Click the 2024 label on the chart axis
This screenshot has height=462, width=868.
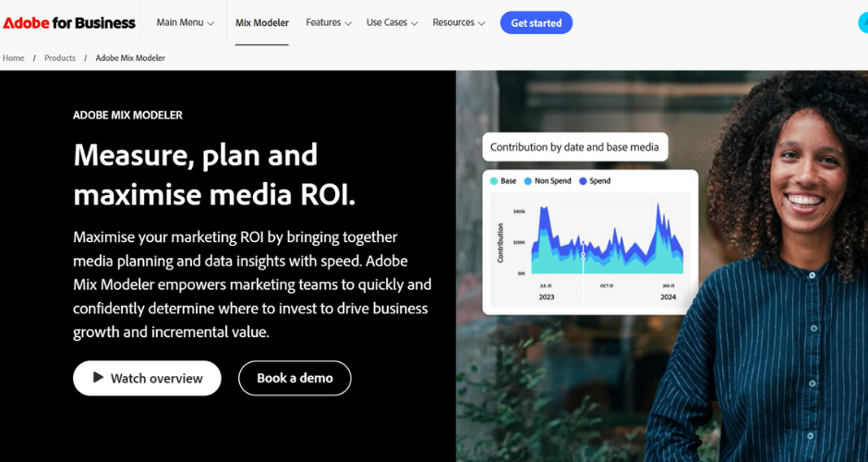pos(668,297)
